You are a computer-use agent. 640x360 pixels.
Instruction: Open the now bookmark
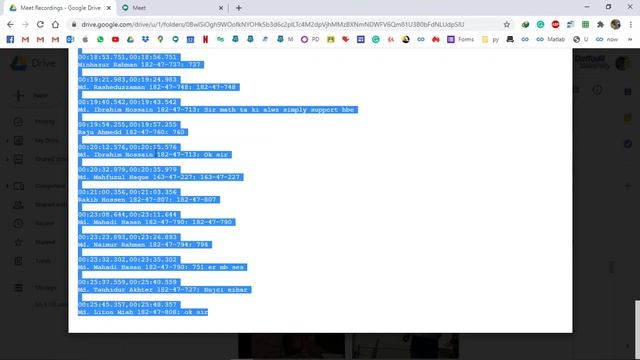point(607,39)
